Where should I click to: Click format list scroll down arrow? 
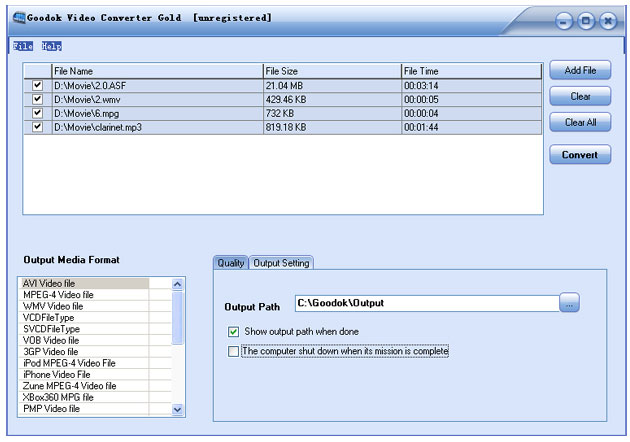pos(177,409)
